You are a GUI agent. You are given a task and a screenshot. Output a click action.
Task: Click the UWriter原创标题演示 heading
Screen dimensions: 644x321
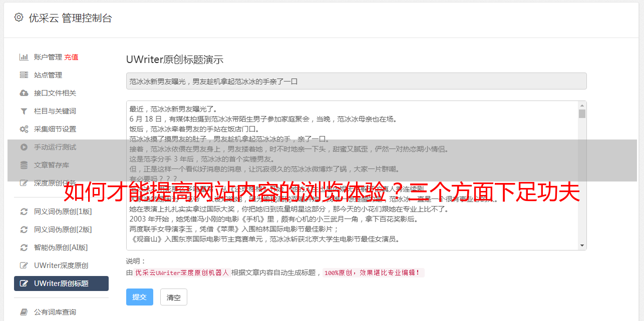pyautogui.click(x=175, y=59)
